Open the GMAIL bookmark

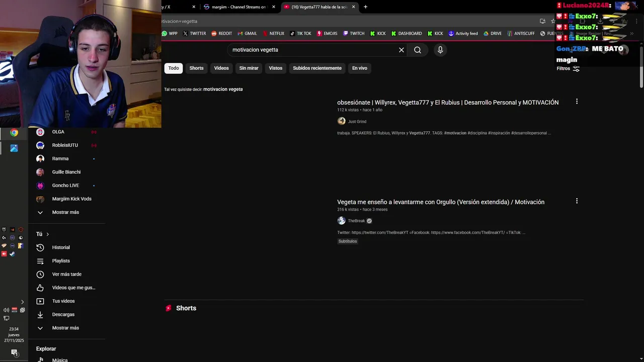click(x=247, y=33)
